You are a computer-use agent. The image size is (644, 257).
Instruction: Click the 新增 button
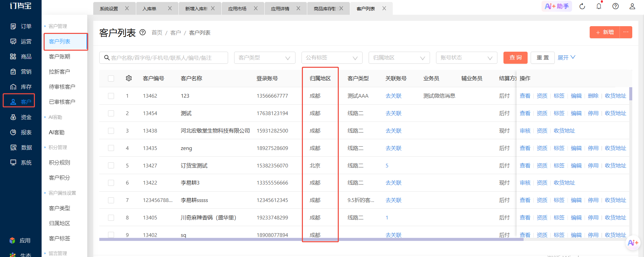(x=605, y=32)
